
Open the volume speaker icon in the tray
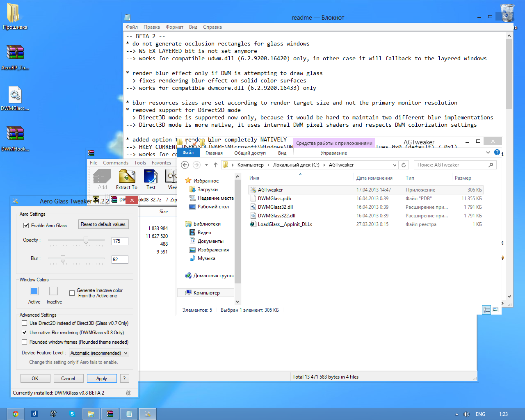tap(466, 414)
